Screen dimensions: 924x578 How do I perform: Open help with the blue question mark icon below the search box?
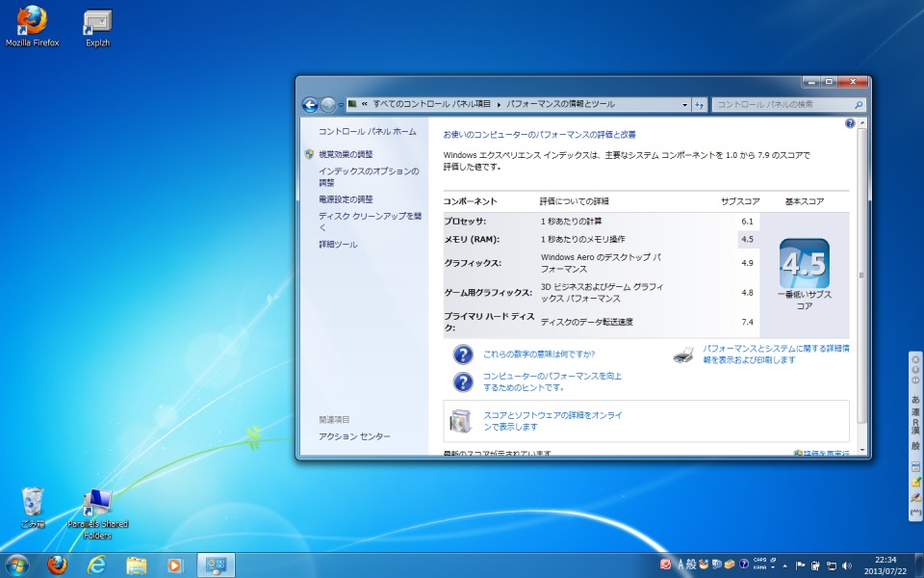point(850,123)
